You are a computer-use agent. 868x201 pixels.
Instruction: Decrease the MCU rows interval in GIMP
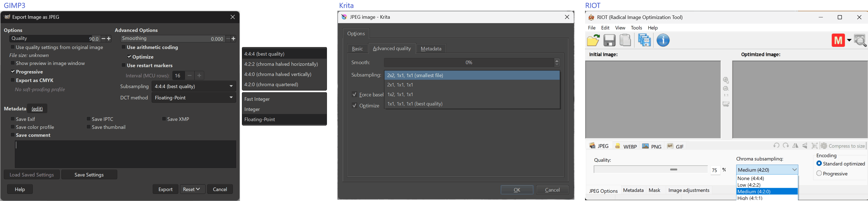click(x=190, y=75)
